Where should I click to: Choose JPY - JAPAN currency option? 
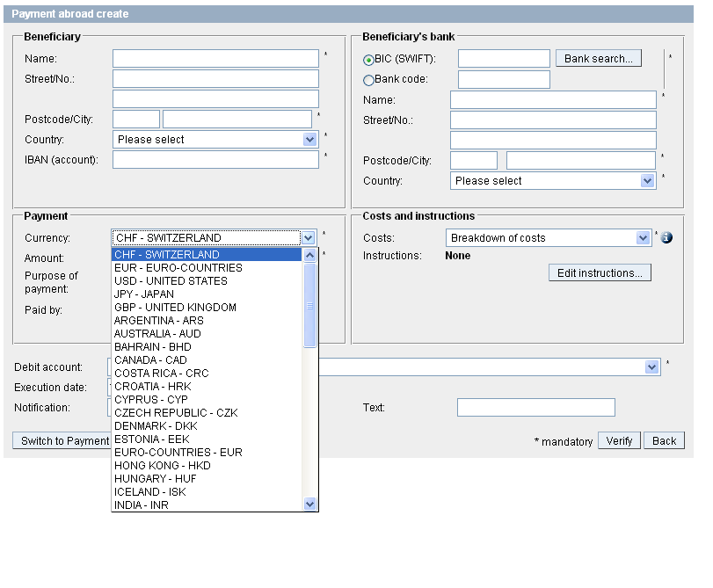click(x=207, y=294)
